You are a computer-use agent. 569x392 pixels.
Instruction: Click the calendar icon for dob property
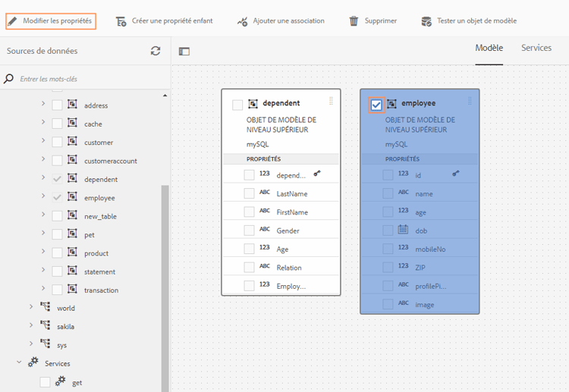[x=403, y=229]
